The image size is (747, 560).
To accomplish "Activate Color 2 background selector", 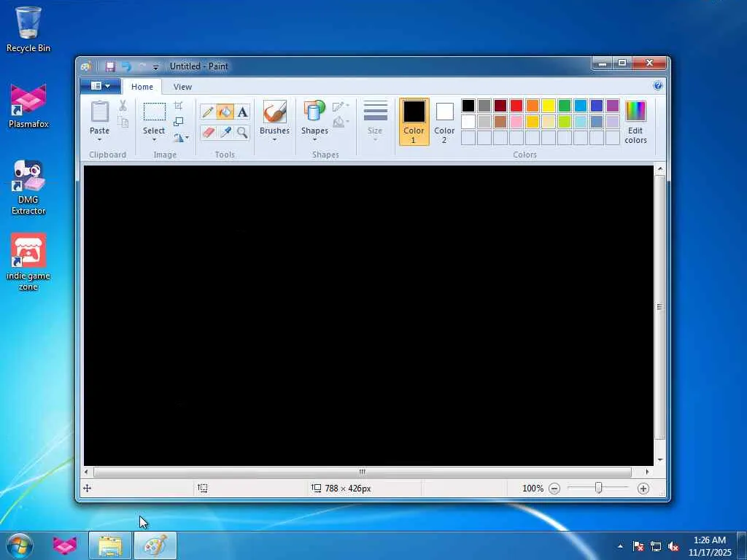I will click(x=444, y=122).
